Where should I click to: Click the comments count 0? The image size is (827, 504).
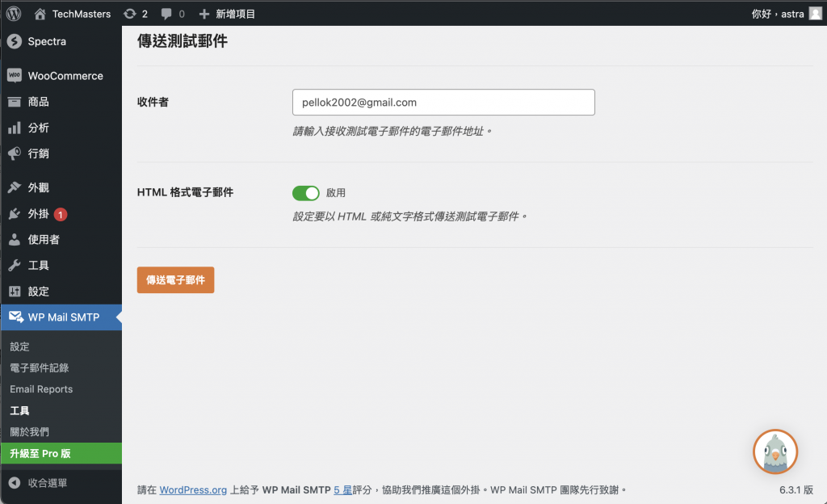(x=182, y=15)
